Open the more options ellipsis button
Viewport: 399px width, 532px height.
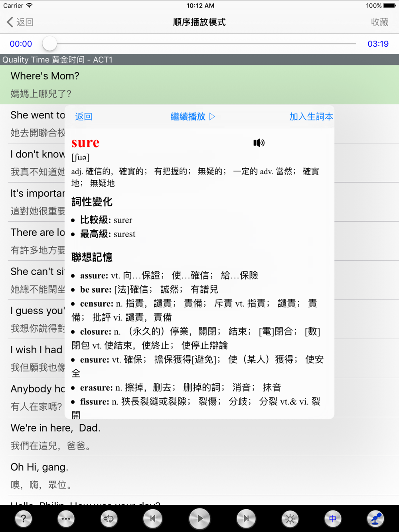(66, 518)
